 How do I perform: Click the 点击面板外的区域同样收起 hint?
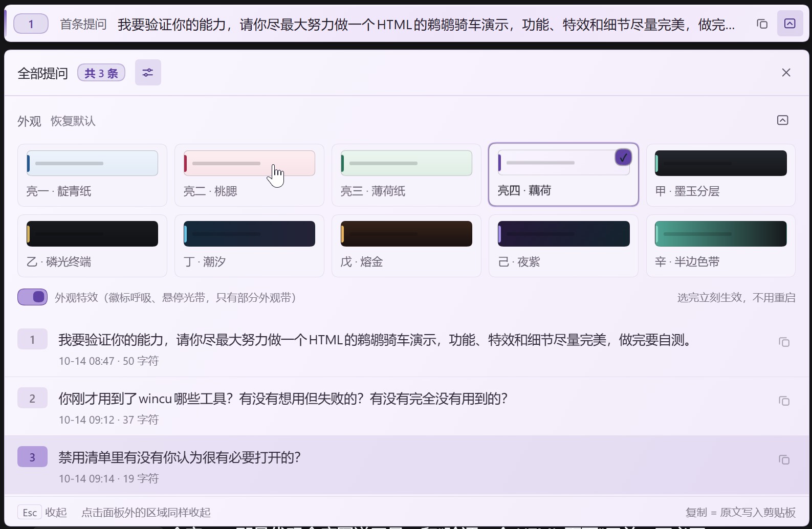(x=146, y=512)
